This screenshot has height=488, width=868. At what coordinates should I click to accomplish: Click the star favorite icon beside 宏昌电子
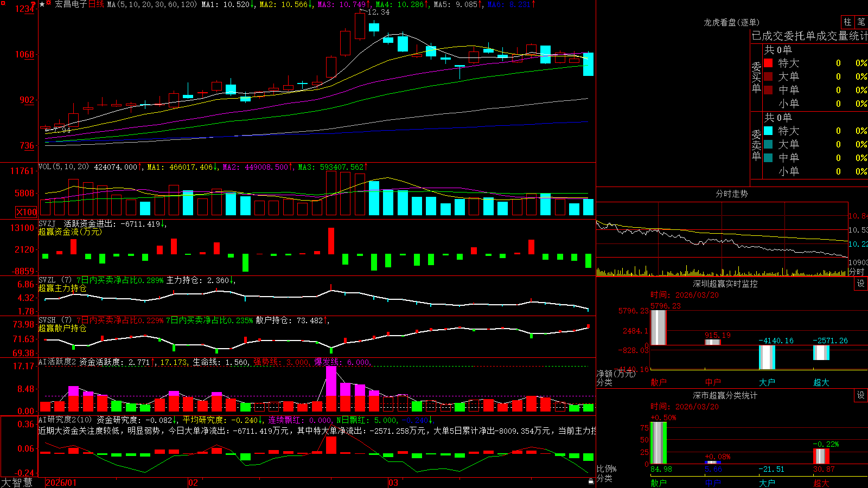pyautogui.click(x=42, y=4)
